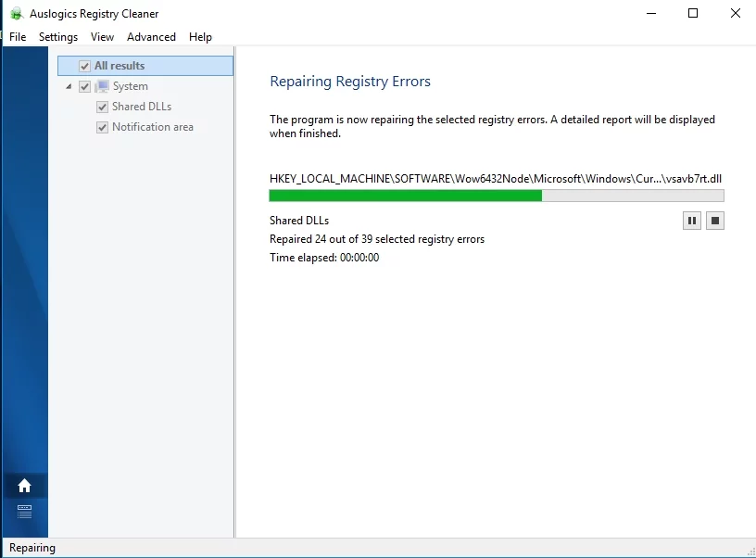
Task: Stop the registry repair process
Action: (x=714, y=221)
